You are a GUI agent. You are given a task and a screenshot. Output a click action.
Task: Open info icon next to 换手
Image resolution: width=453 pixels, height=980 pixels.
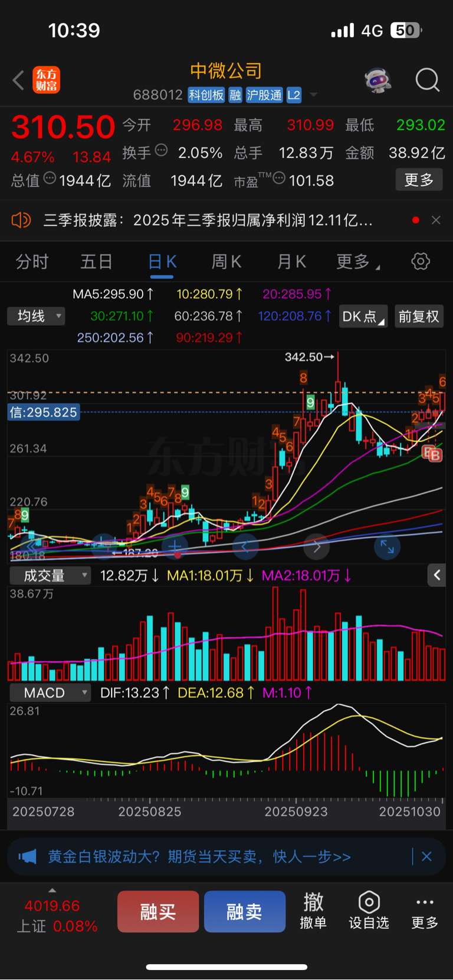tap(161, 150)
